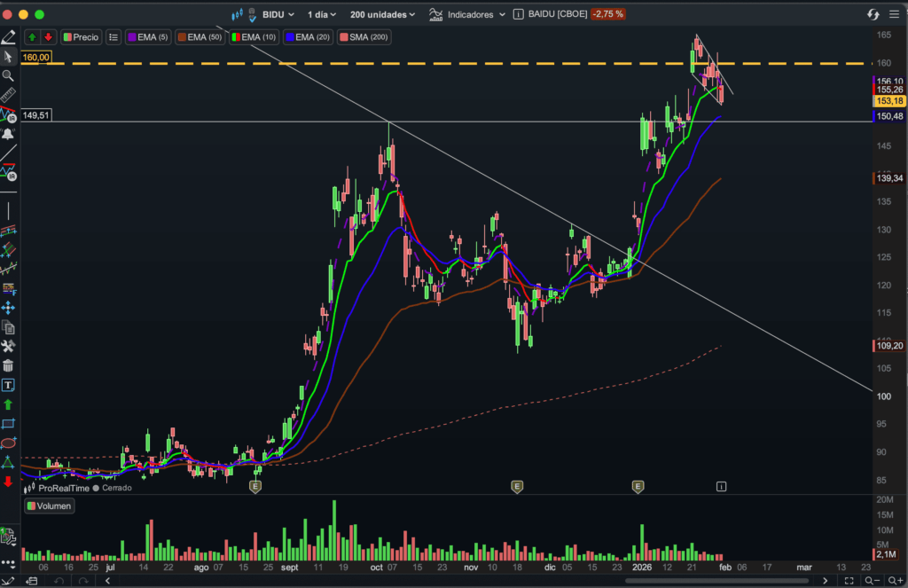
Task: Click the Precio button
Action: coord(80,37)
